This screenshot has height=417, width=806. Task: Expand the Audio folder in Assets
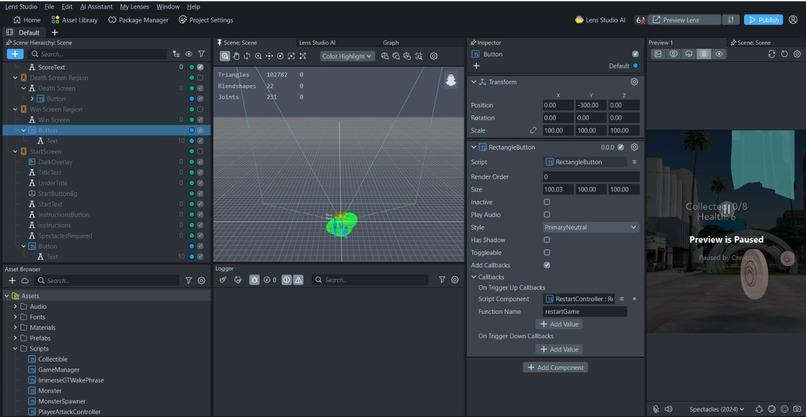[15, 306]
